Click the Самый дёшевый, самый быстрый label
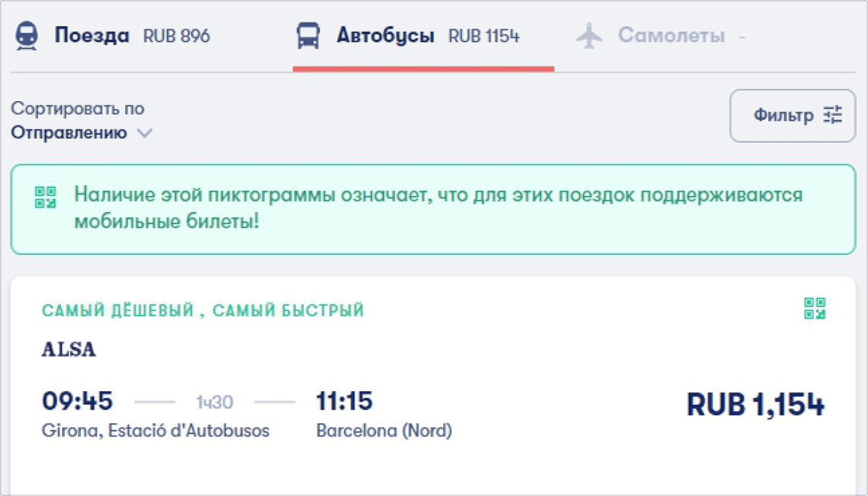868x496 pixels. [x=203, y=312]
